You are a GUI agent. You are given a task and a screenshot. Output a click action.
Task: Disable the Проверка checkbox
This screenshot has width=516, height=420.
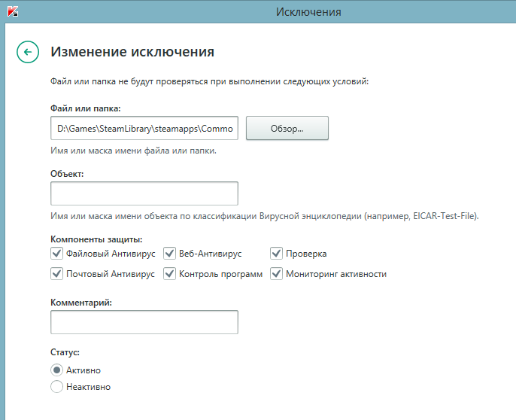(276, 254)
